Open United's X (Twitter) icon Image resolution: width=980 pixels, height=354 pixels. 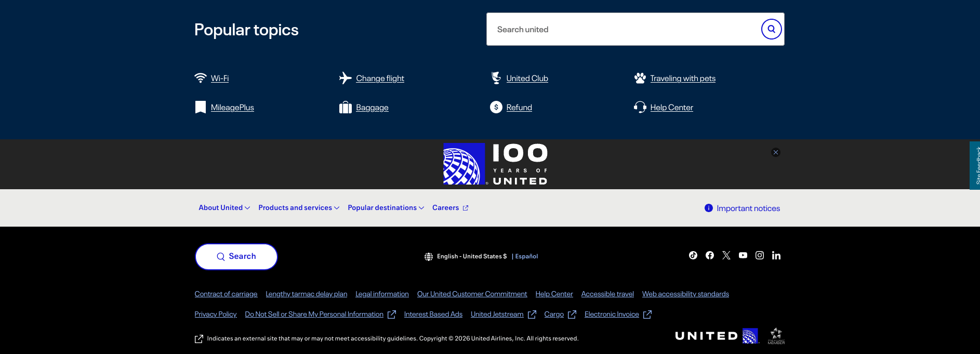(x=726, y=255)
